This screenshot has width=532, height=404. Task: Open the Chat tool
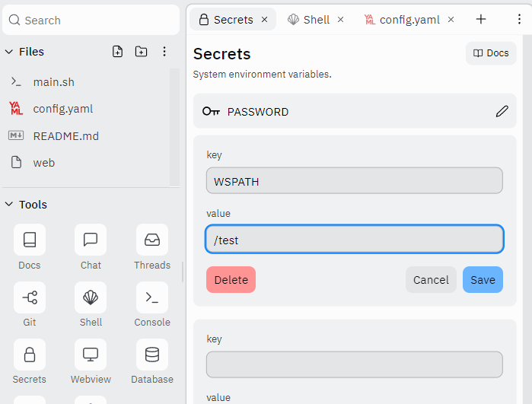pyautogui.click(x=91, y=240)
